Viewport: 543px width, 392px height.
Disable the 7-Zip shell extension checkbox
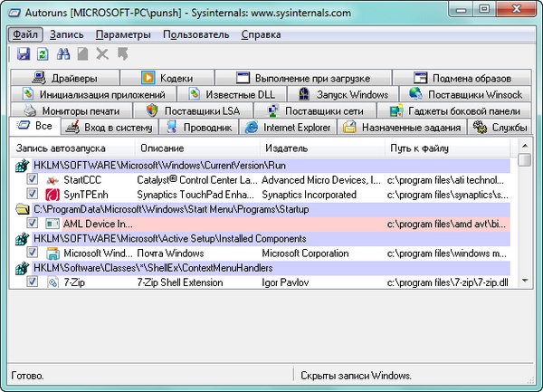pos(33,282)
